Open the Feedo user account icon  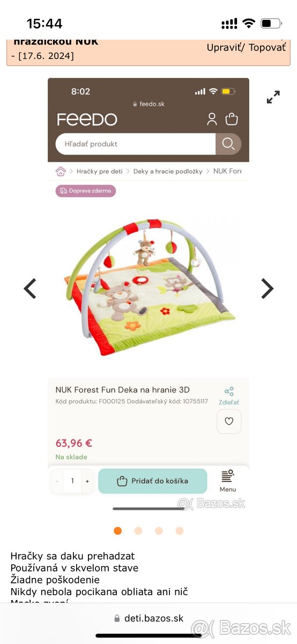tap(212, 119)
